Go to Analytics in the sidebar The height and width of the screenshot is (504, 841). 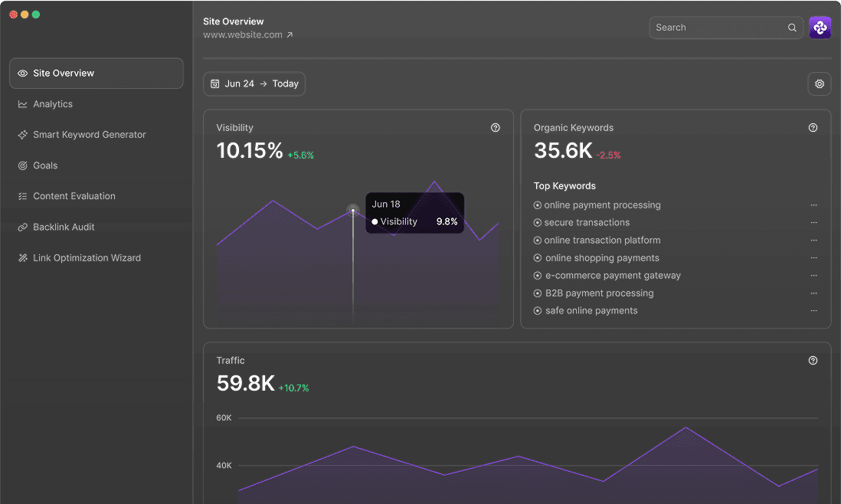pyautogui.click(x=53, y=104)
